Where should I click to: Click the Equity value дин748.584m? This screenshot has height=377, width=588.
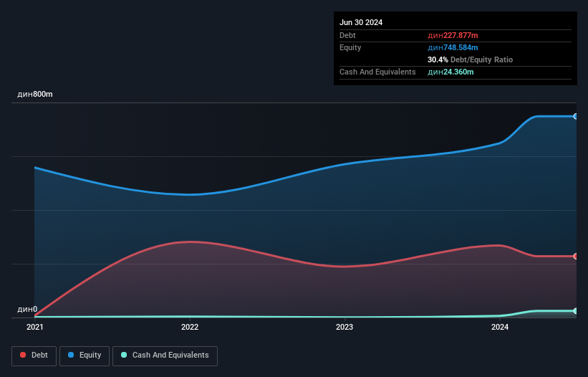pos(453,47)
